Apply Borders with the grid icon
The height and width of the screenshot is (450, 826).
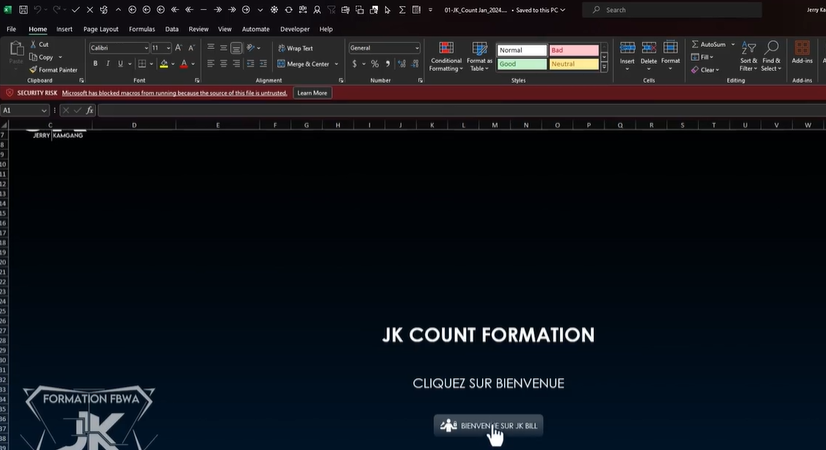point(142,64)
